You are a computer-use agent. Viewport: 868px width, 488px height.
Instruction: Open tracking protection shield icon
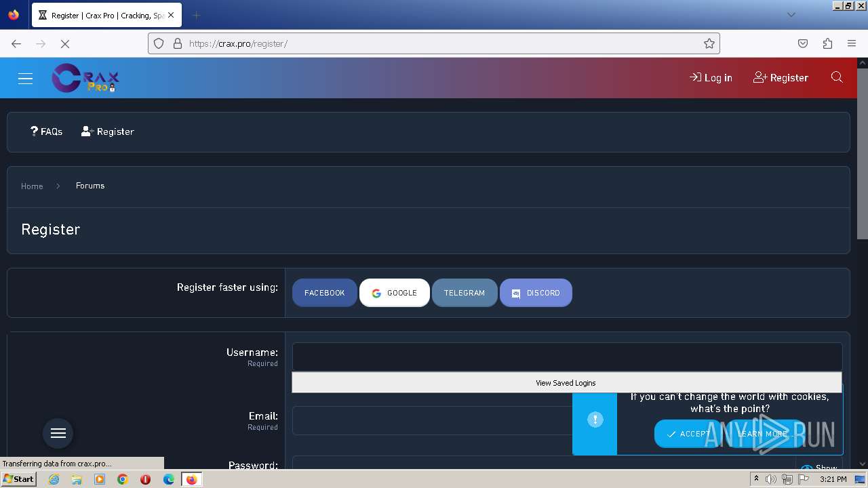159,43
